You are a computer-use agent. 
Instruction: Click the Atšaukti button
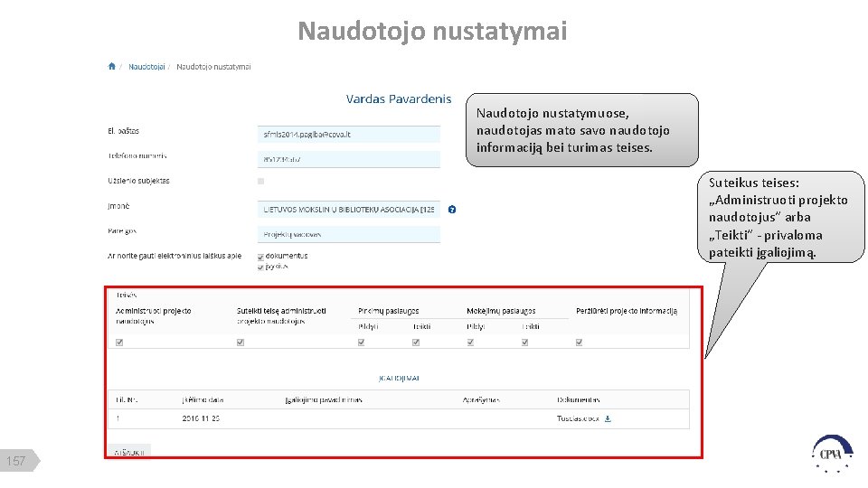pyautogui.click(x=129, y=452)
